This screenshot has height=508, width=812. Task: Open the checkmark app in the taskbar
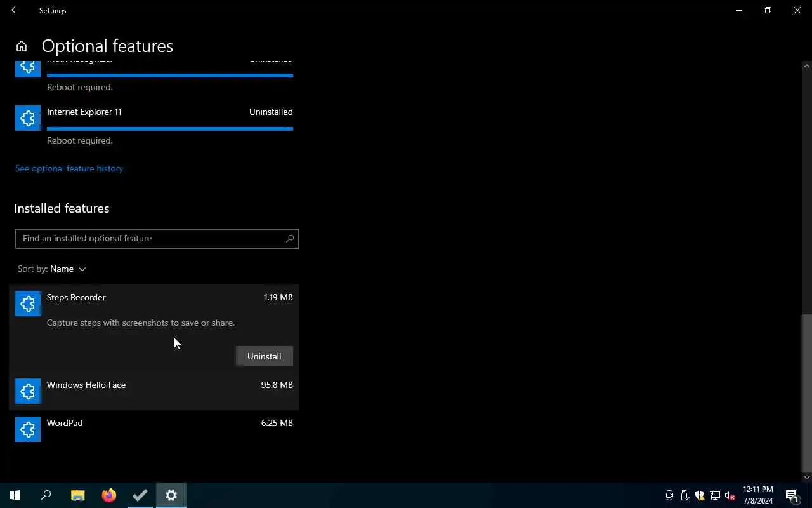[x=140, y=495]
